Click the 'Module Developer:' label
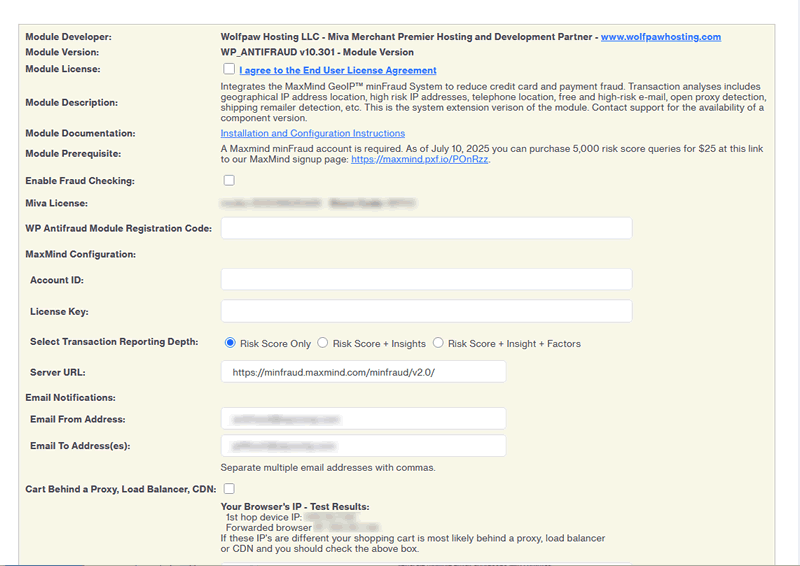 click(68, 37)
